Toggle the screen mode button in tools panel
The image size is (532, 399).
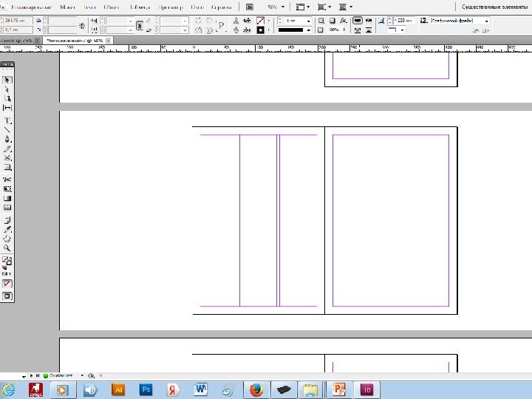[7, 296]
